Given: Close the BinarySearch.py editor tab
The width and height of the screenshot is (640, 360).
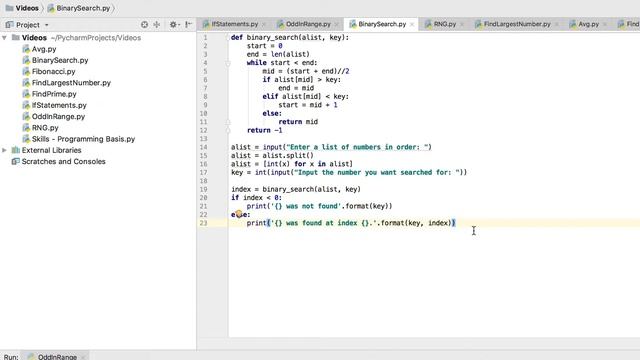Looking at the screenshot, I should click(x=412, y=24).
